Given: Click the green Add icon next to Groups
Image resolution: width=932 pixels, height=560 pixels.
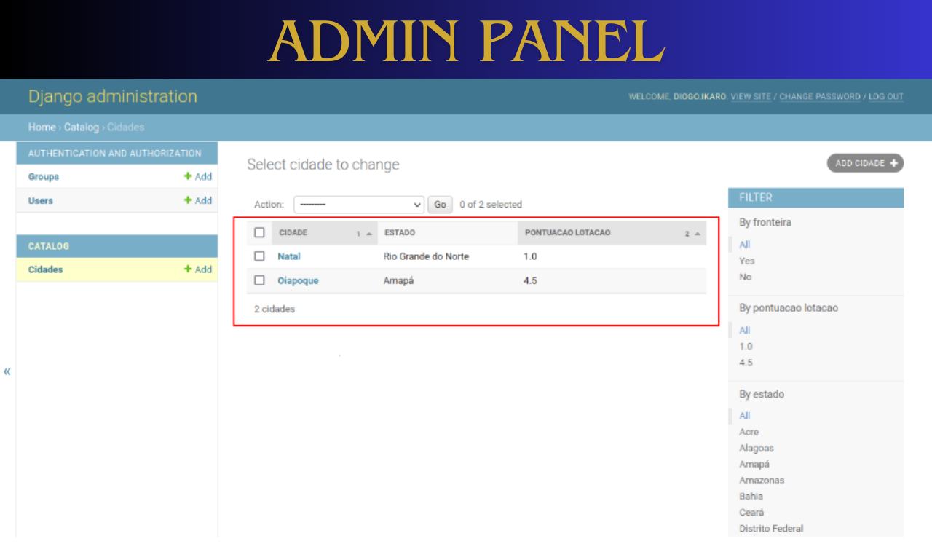Looking at the screenshot, I should coord(188,176).
